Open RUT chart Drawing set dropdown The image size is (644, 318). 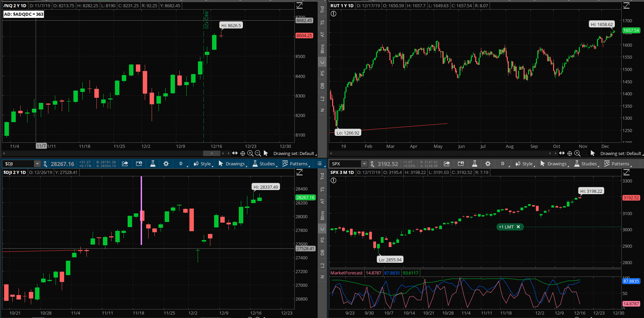[622, 153]
